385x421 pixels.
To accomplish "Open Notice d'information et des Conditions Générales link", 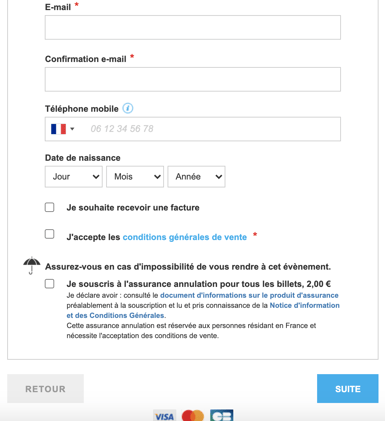I will (203, 310).
